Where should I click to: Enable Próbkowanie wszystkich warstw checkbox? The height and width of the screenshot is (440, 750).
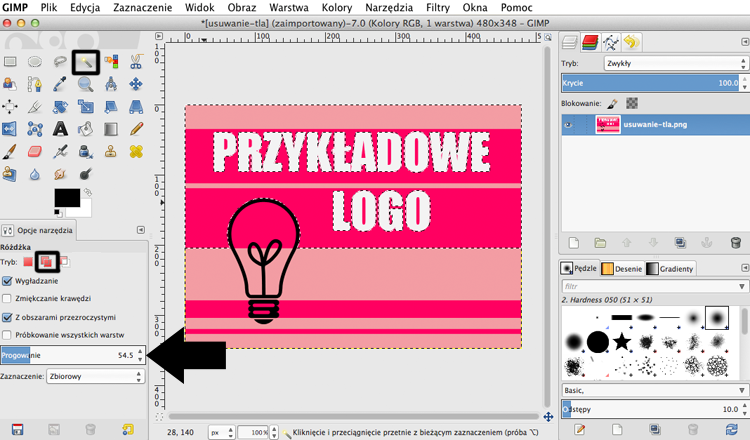point(7,335)
